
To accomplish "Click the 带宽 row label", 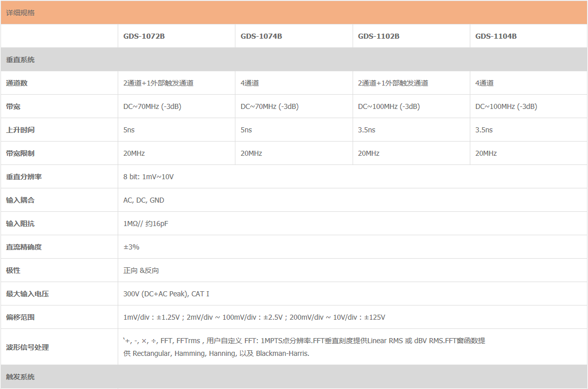I will click(13, 106).
